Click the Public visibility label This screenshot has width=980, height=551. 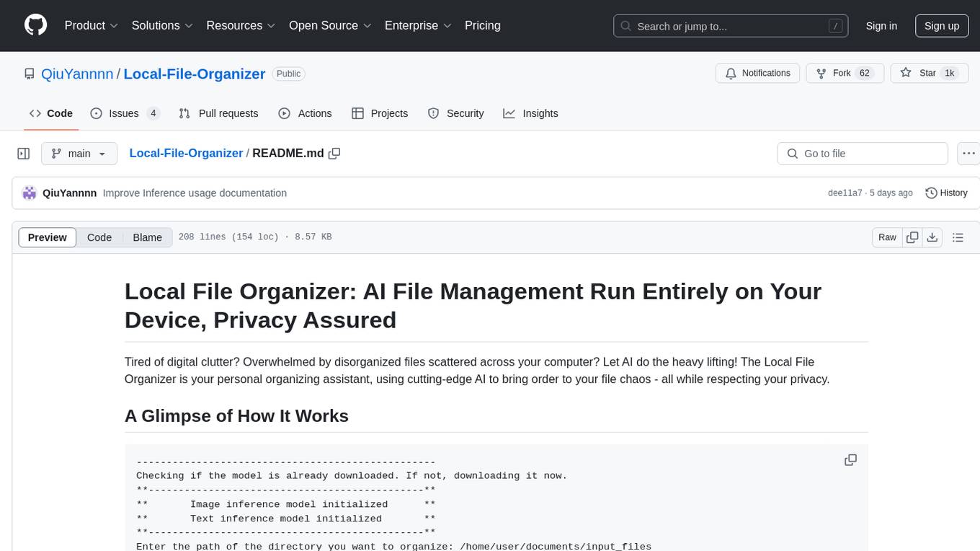click(x=289, y=74)
